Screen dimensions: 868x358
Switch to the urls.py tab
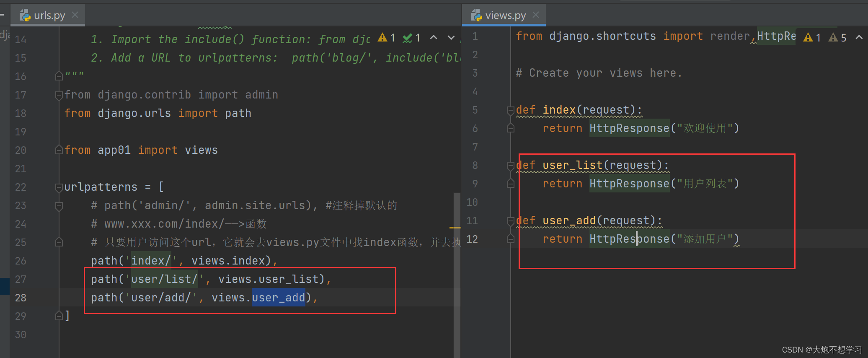pyautogui.click(x=49, y=16)
